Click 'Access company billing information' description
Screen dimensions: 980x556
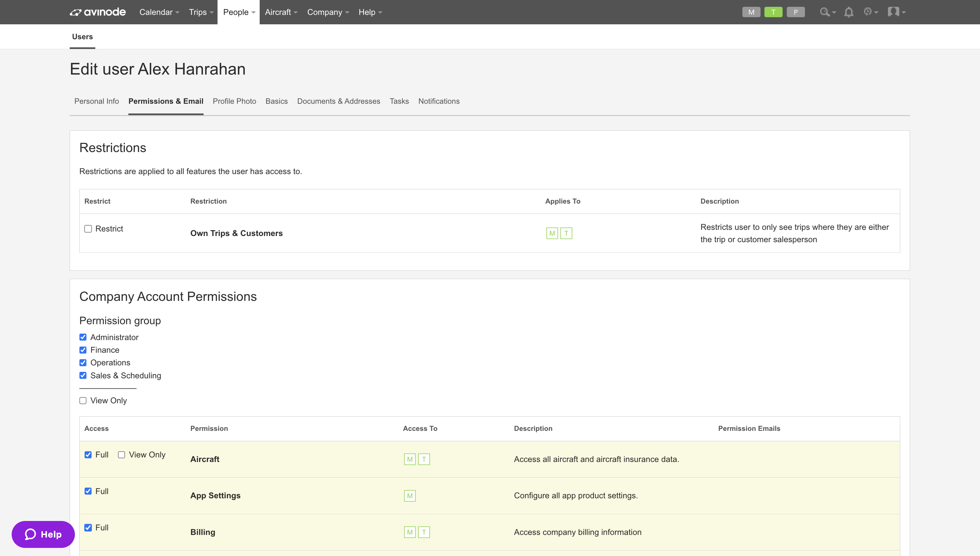(578, 532)
